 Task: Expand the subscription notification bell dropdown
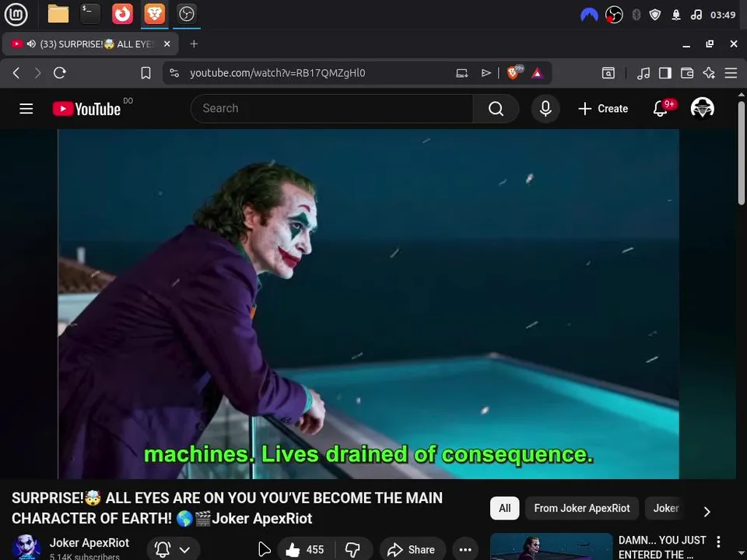(x=174, y=550)
